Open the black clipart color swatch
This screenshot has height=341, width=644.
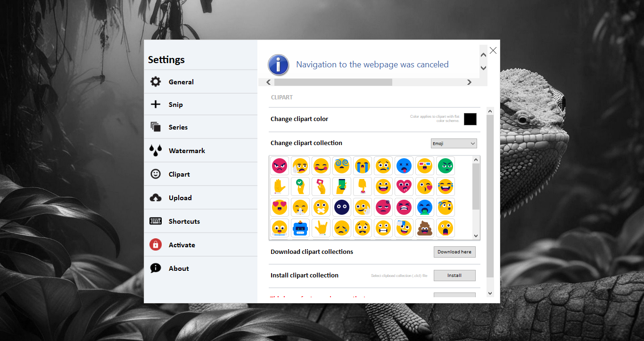click(x=470, y=119)
